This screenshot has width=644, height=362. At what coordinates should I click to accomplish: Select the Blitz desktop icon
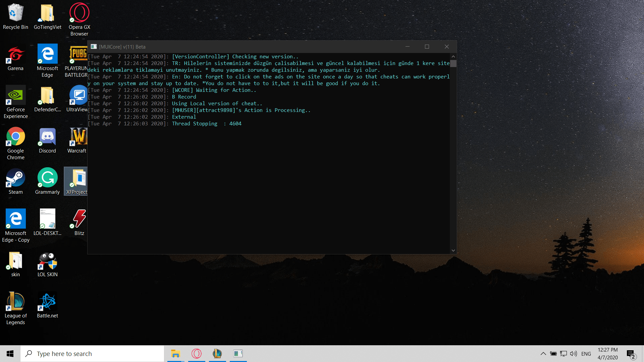(79, 223)
